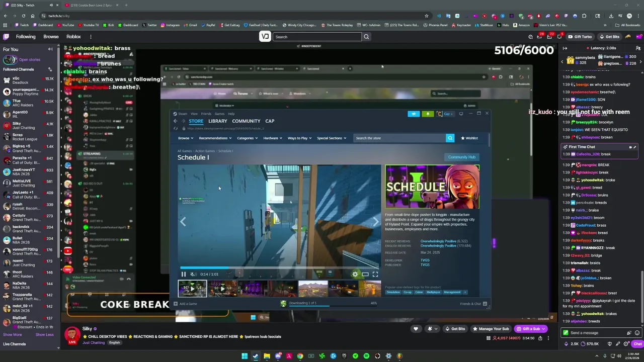Image resolution: width=644 pixels, height=362 pixels.
Task: Click the Steam trailer progress bar
Action: pos(279,268)
